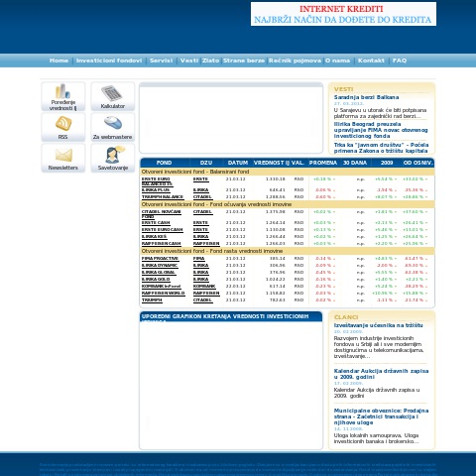Click the 30 DANA column header
The height and width of the screenshot is (476, 476).
click(355, 163)
